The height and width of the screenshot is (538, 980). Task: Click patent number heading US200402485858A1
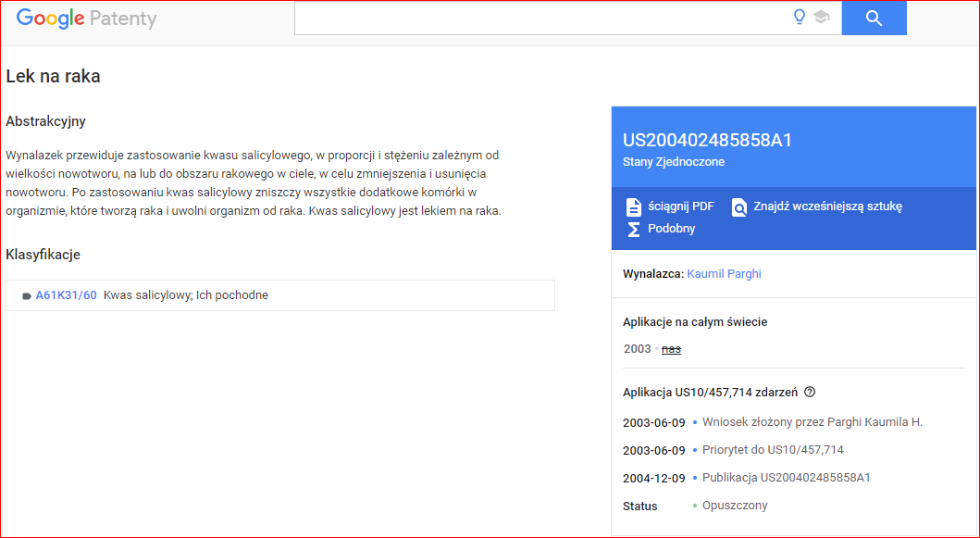707,141
